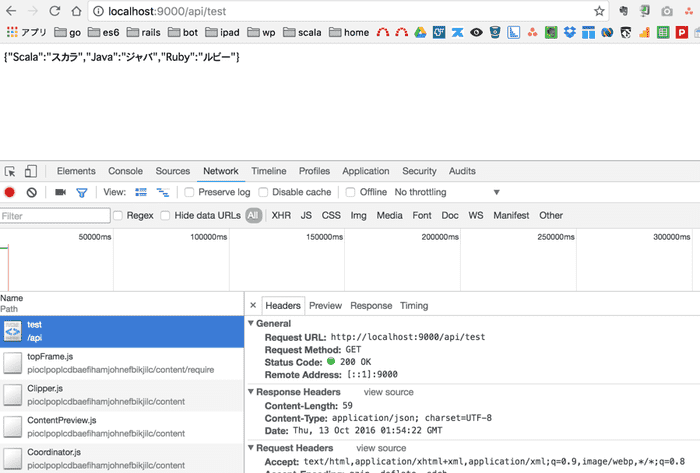Open the Google Drive bookmark icon
The height and width of the screenshot is (473, 700).
[420, 33]
